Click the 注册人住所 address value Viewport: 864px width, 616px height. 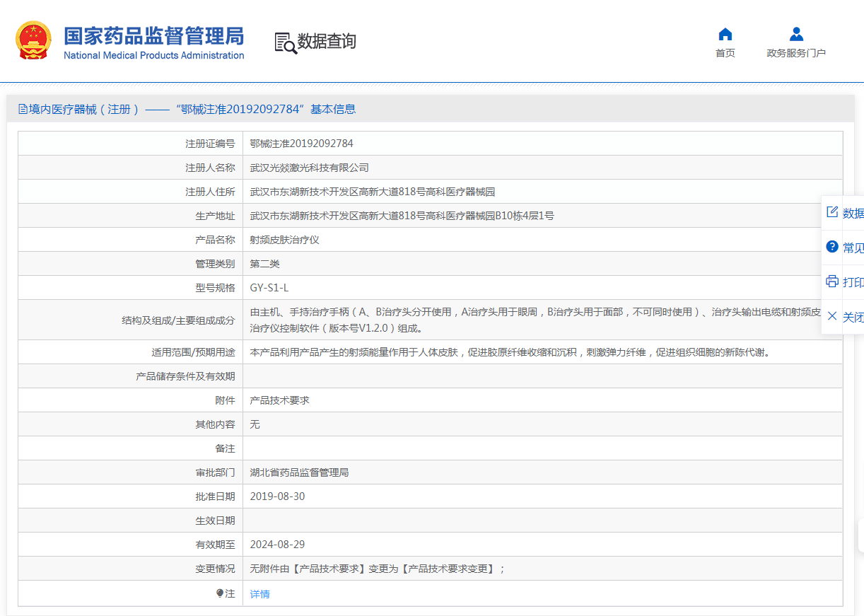pos(373,192)
